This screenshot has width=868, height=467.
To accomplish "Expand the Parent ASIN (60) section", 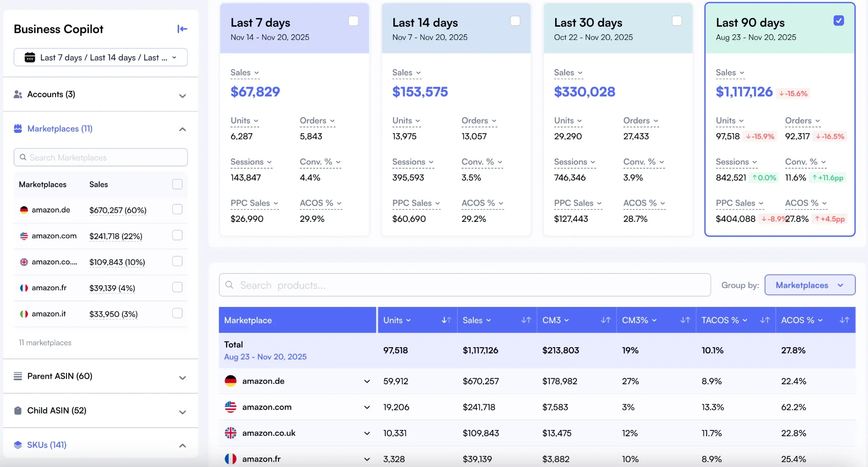I will (x=183, y=378).
